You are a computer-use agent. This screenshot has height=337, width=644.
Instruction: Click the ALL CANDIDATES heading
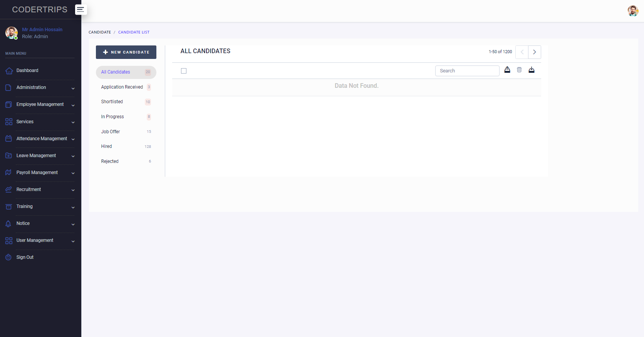[205, 51]
